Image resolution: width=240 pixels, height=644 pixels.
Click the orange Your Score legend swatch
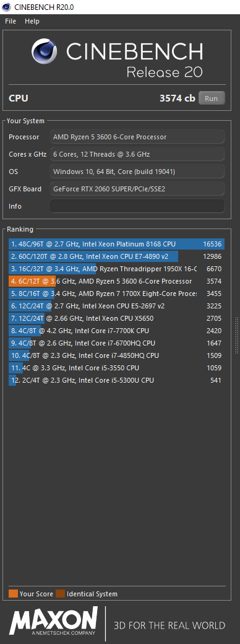[13, 593]
